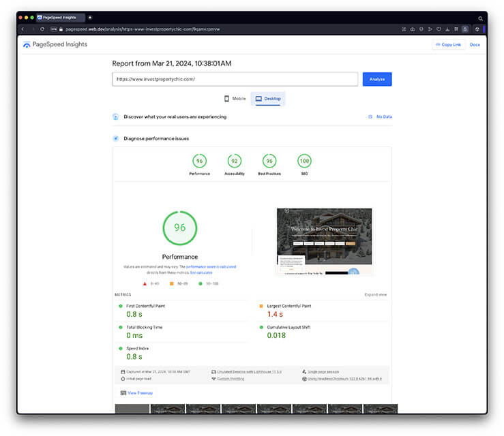The height and width of the screenshot is (436, 504).
Task: Click the red triangle 0–49 legend item
Action: click(151, 284)
